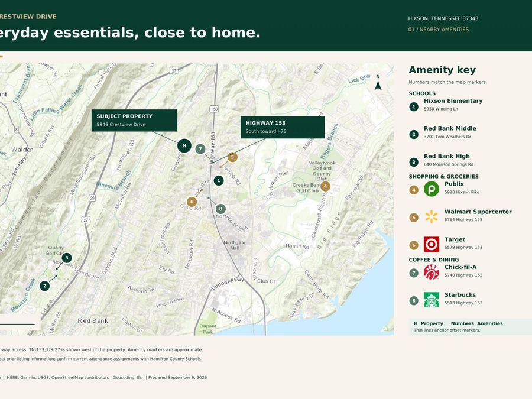The height and width of the screenshot is (399, 532).
Task: Click the gold marker 4 by Creeks Bend Golf Club
Action: coord(325,186)
